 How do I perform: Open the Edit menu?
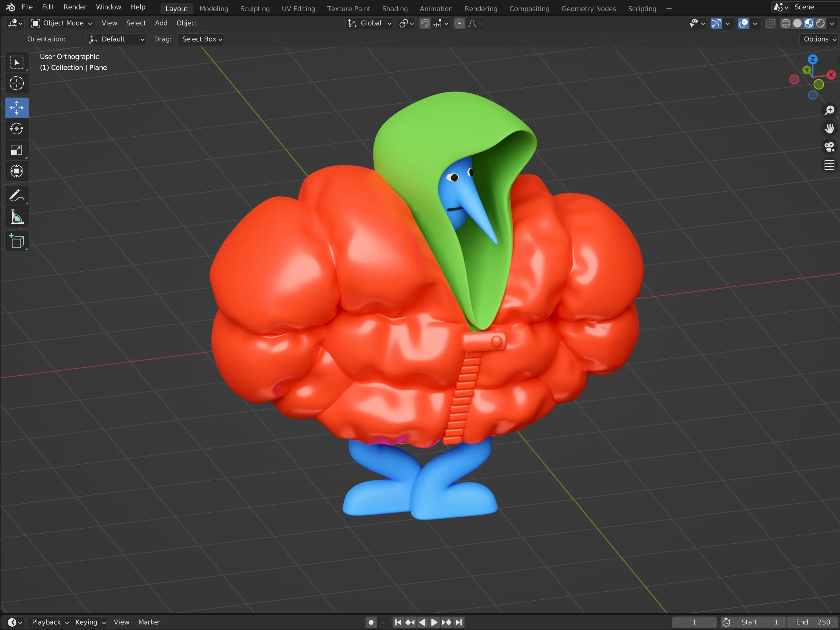[48, 7]
